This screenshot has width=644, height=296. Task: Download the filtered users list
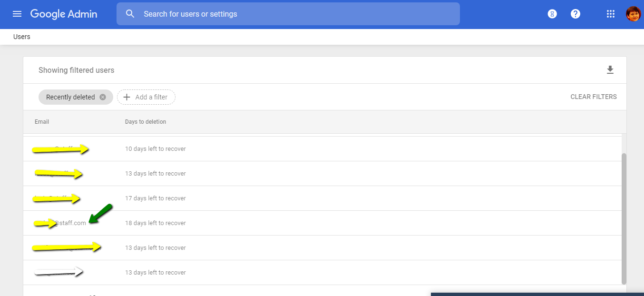click(x=610, y=70)
